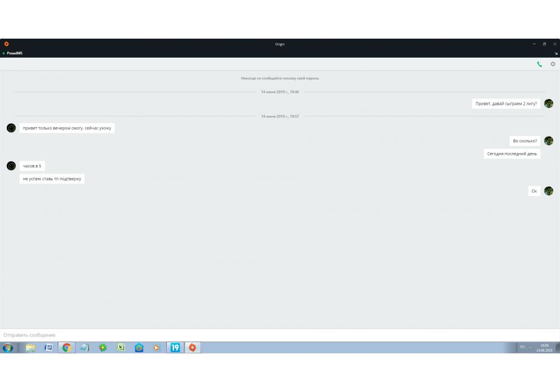
Task: Restore down the Origin chat window
Action: [x=544, y=44]
